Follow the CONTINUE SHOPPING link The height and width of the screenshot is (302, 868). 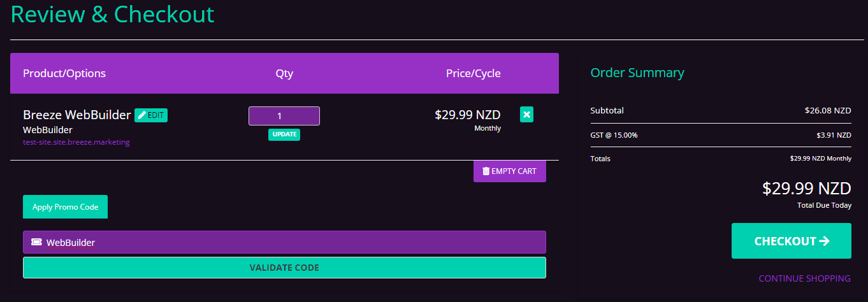coord(804,278)
